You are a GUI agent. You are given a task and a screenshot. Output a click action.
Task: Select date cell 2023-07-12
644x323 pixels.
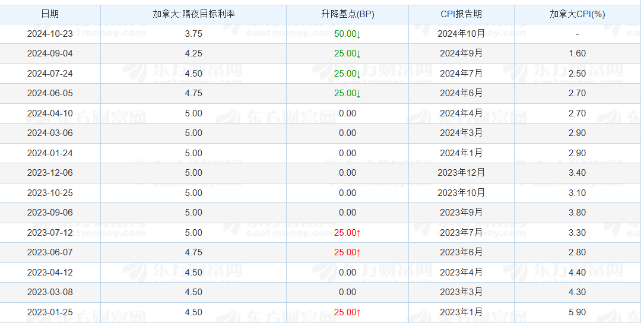(50, 233)
